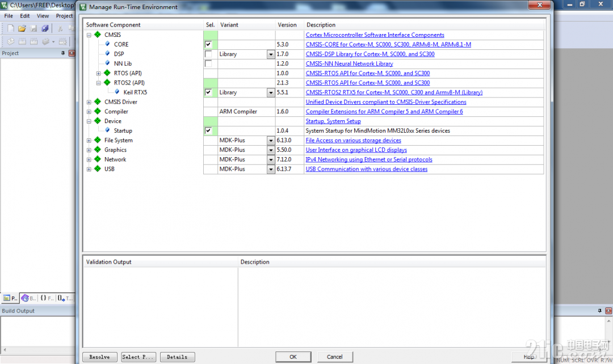613x364 pixels.
Task: Click the green Compiler group icon
Action: click(x=98, y=111)
